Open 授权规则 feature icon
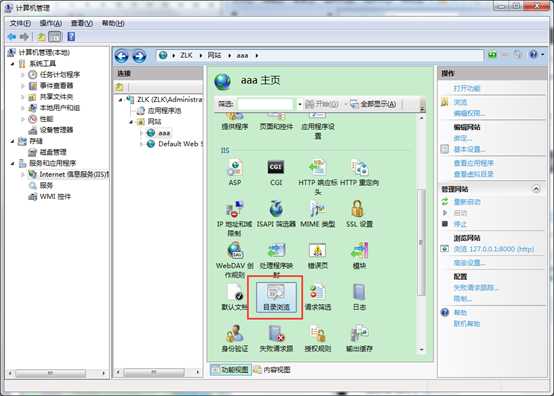This screenshot has width=554, height=396. [x=318, y=338]
